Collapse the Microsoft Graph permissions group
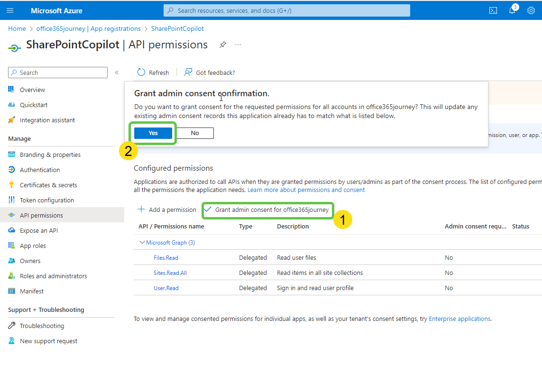The height and width of the screenshot is (392, 542). (142, 242)
